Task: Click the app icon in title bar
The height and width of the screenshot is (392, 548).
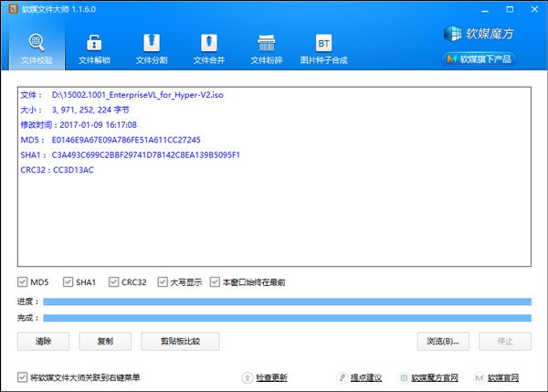Action: pyautogui.click(x=14, y=9)
